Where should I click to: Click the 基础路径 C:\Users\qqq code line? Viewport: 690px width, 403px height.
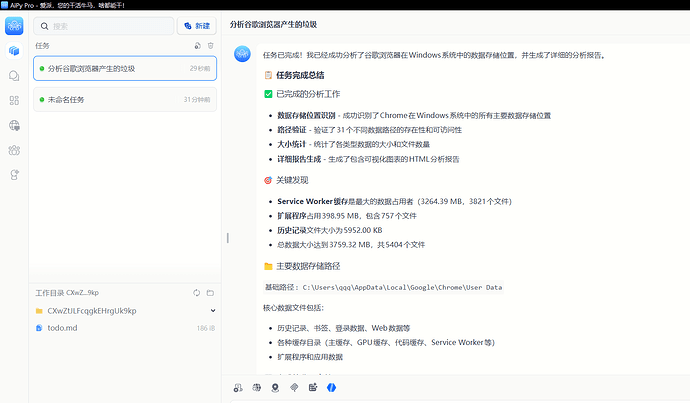383,287
